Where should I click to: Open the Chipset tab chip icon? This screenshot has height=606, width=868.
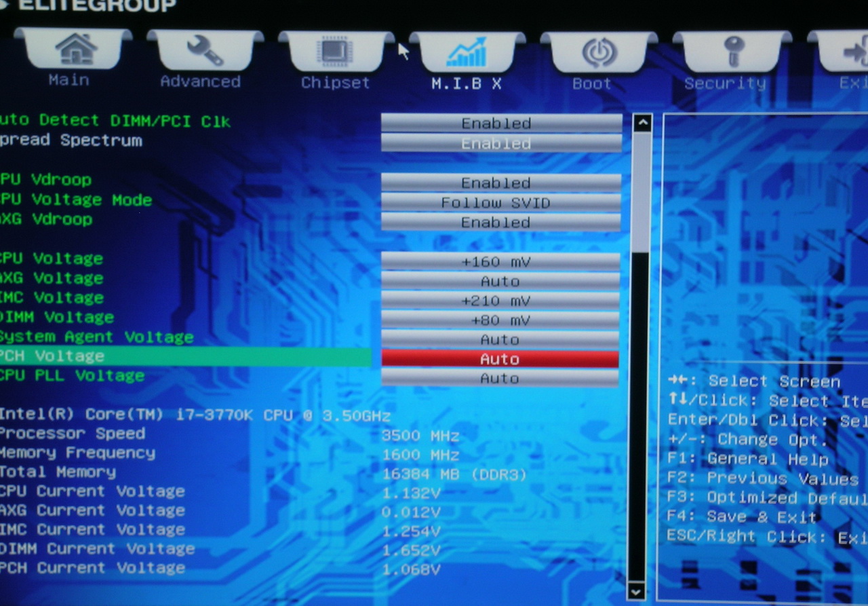(335, 52)
